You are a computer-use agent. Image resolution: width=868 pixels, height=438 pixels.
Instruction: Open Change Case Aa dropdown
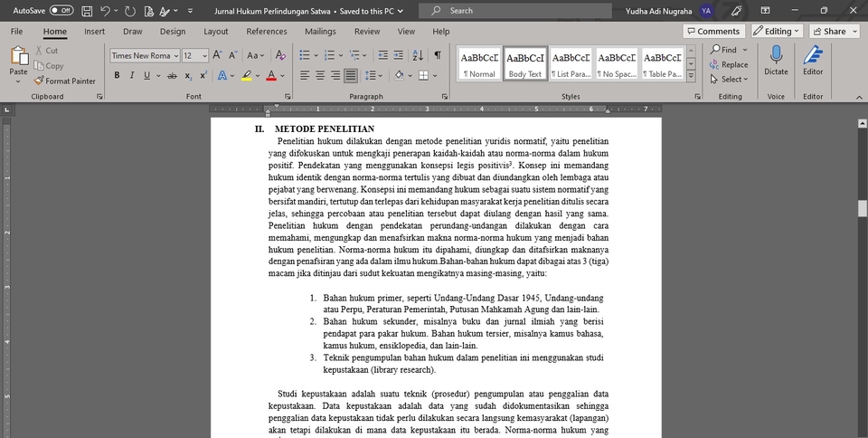255,55
